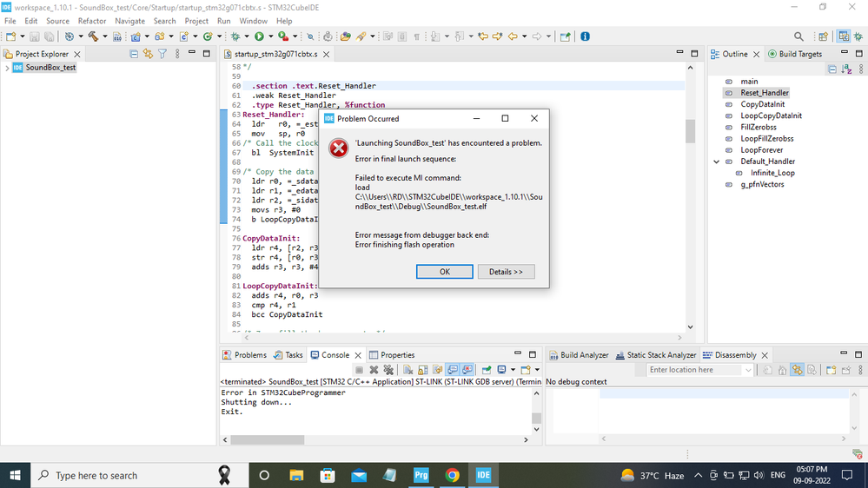Click the green bug Debug icon
Screen dimensions: 868x488
pos(235,36)
